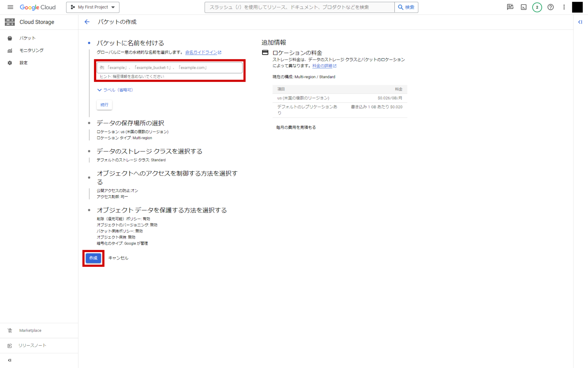Open the 命名ガイドライン link
Viewport: 588px width, 368px height.
coord(201,52)
